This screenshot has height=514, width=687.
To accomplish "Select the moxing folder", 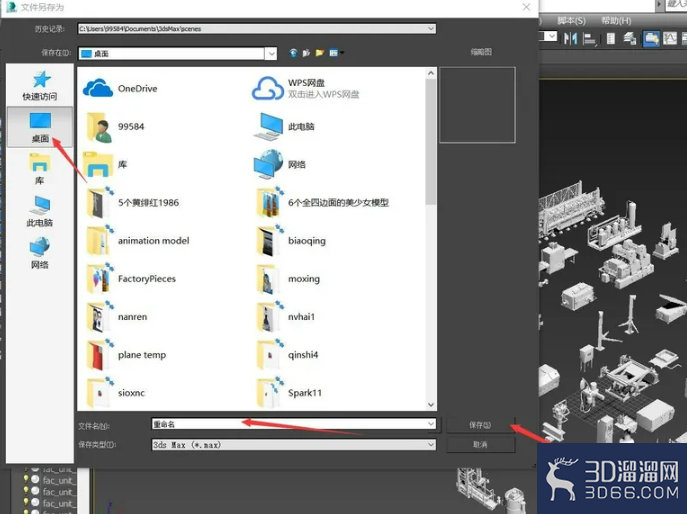I will click(288, 279).
